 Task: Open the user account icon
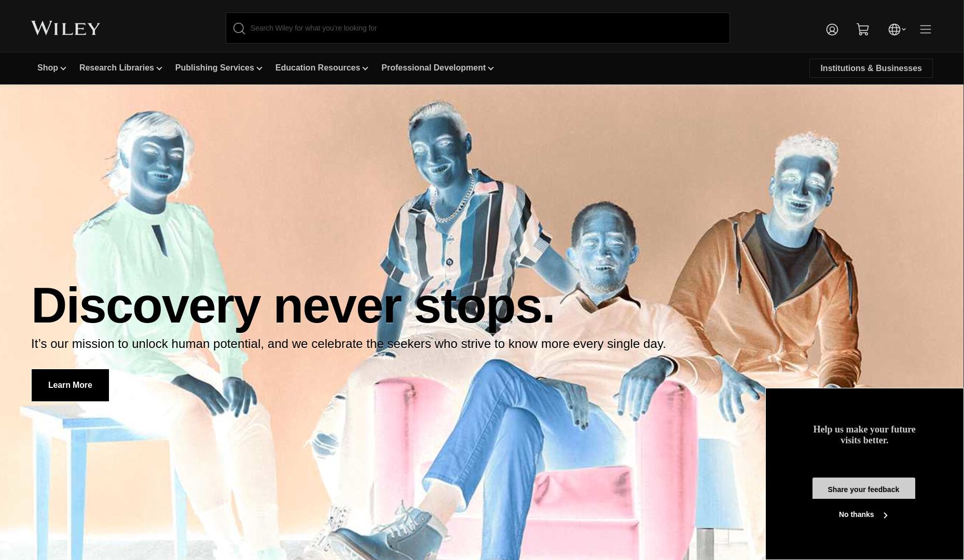832,30
